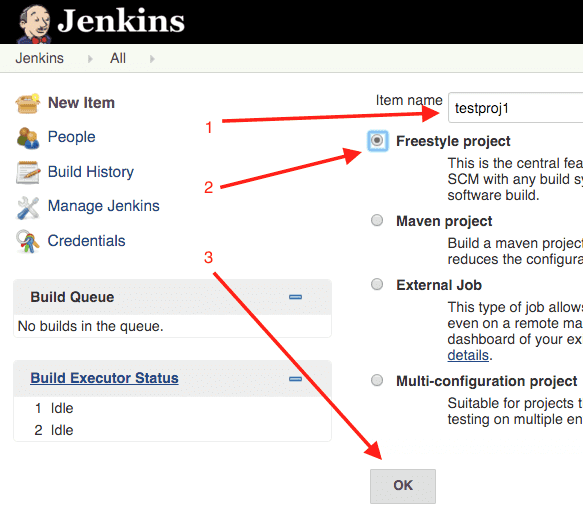
Task: Select the Freestyle project radio button
Action: point(377,141)
